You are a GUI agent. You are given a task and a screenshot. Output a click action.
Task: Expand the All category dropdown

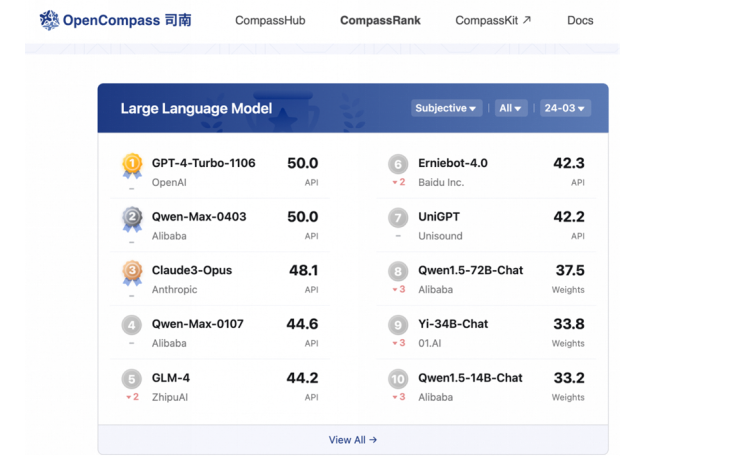pos(511,108)
